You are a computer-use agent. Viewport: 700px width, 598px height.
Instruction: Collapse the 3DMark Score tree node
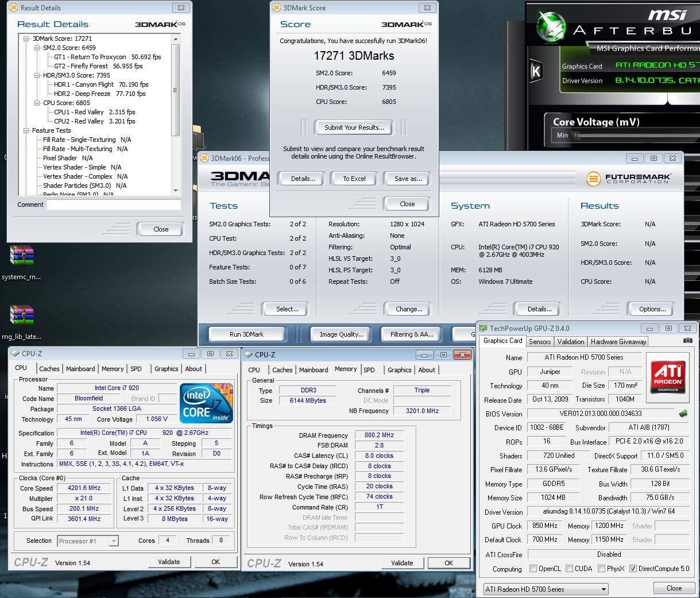pos(26,38)
